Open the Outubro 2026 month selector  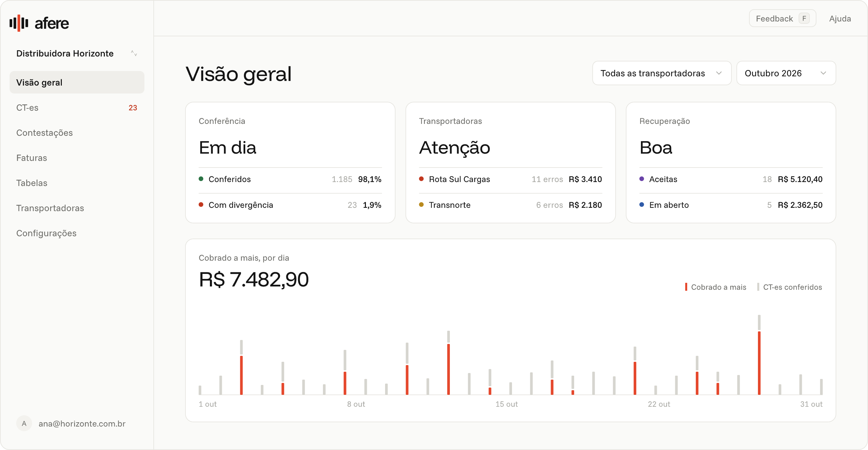(786, 73)
